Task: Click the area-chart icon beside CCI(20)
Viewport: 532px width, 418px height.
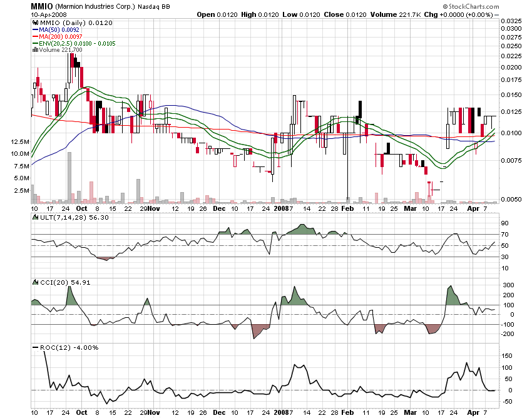Action: tap(35, 282)
